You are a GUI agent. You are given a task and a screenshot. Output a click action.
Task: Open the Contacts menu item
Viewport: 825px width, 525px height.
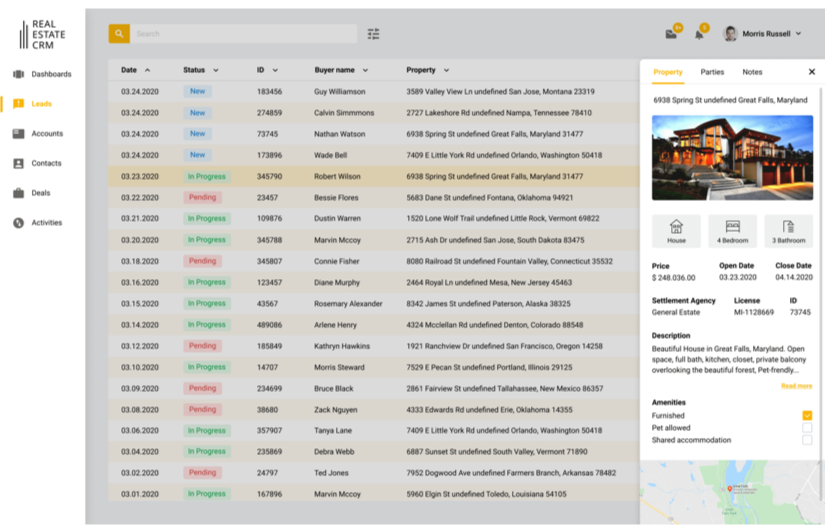coord(46,164)
